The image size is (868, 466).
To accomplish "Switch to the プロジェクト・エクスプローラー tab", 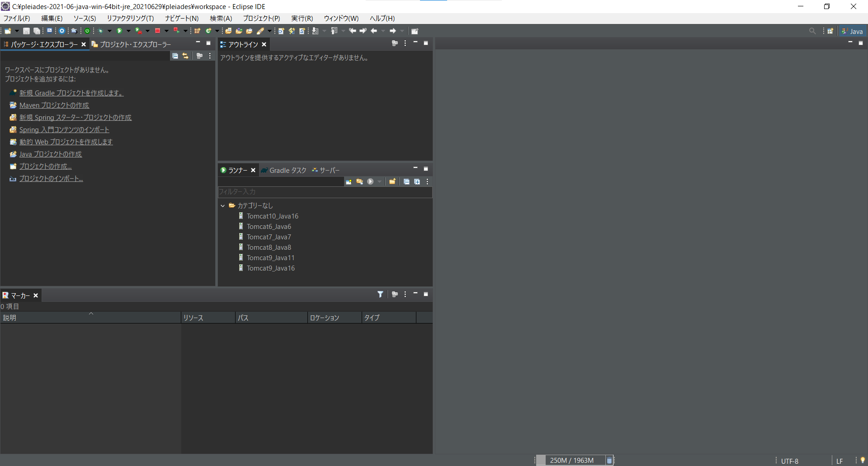I will pyautogui.click(x=131, y=44).
